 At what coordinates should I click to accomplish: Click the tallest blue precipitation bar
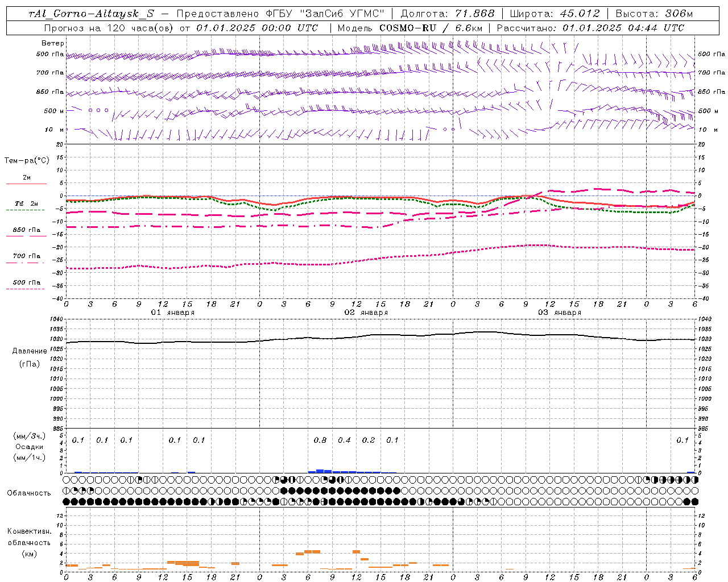tap(320, 471)
